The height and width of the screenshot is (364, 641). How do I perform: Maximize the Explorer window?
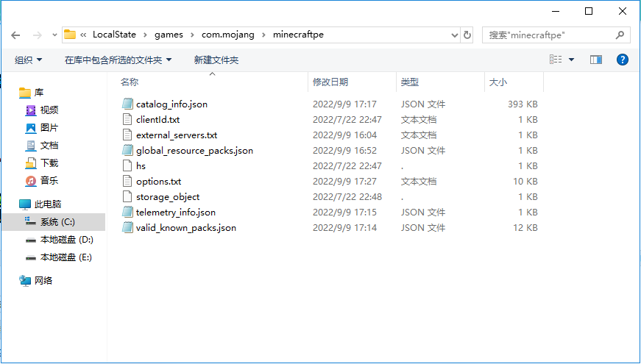(589, 11)
